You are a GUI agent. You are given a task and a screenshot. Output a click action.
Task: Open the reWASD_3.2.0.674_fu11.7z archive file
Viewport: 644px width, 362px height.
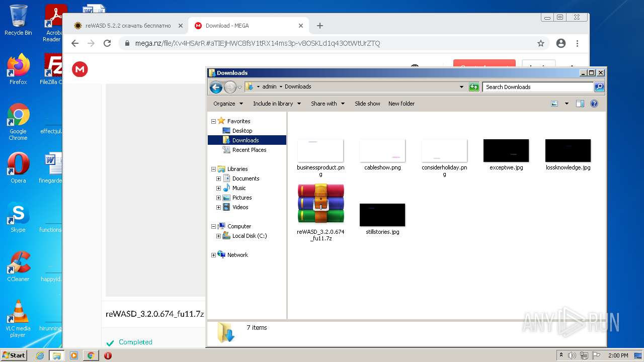pyautogui.click(x=320, y=204)
